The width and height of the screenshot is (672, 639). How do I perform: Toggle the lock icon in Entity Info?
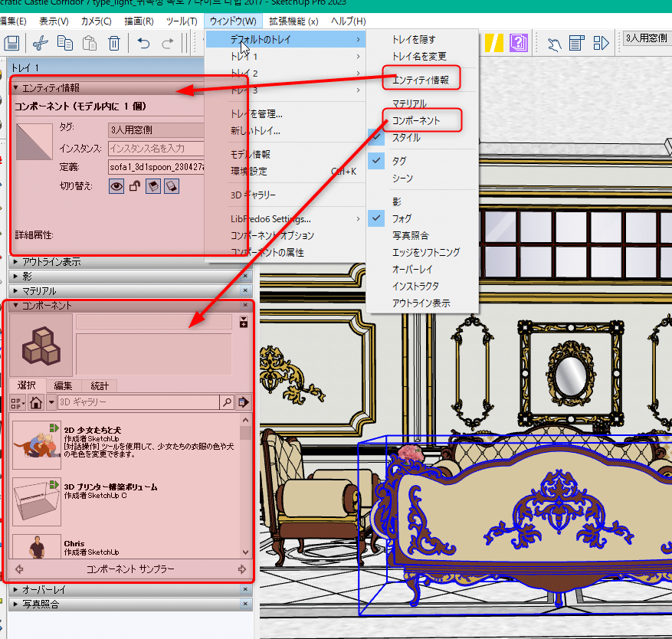click(x=135, y=186)
